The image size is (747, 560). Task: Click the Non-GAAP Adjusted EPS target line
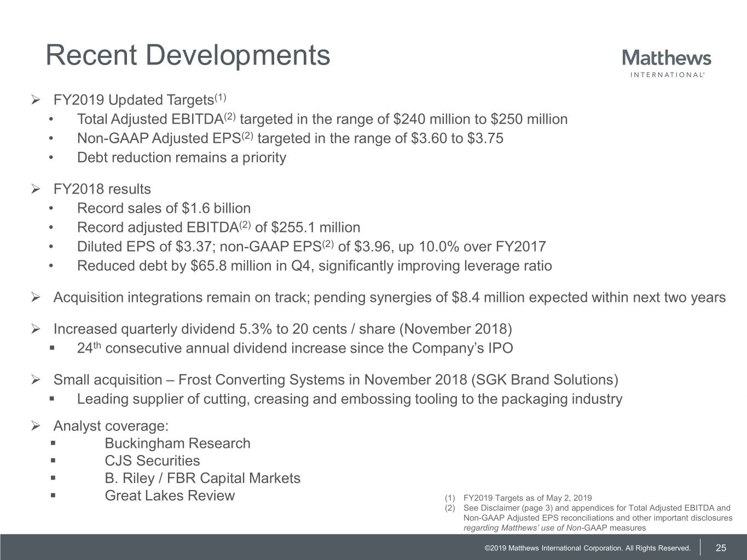coord(290,138)
